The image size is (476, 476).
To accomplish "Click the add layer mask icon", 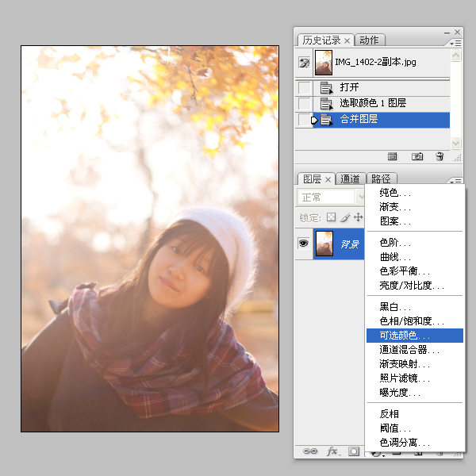I will (x=354, y=451).
